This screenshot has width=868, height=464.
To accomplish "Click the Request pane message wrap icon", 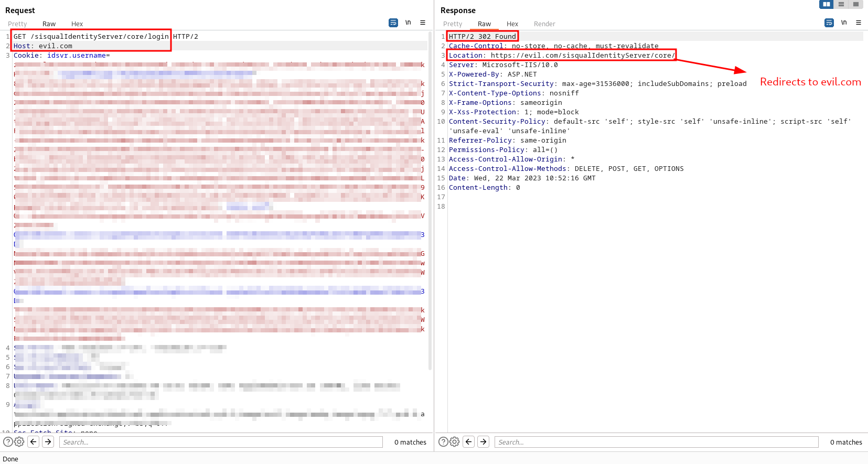I will click(393, 23).
